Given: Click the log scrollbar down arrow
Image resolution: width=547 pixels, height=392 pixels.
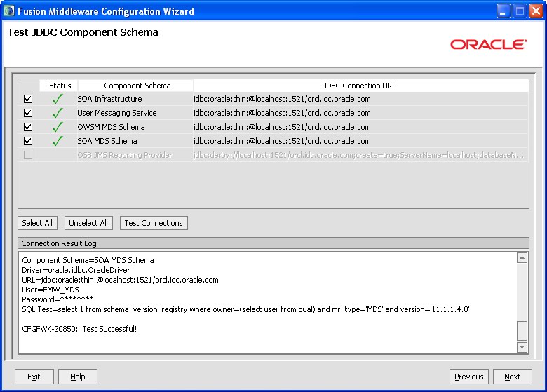Looking at the screenshot, I should tap(522, 347).
